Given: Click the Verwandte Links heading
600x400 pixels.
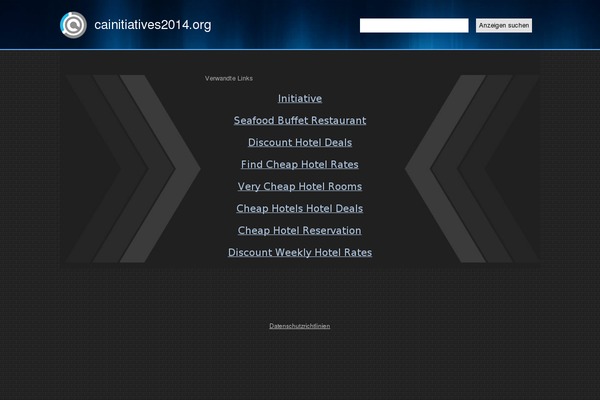Looking at the screenshot, I should 229,78.
